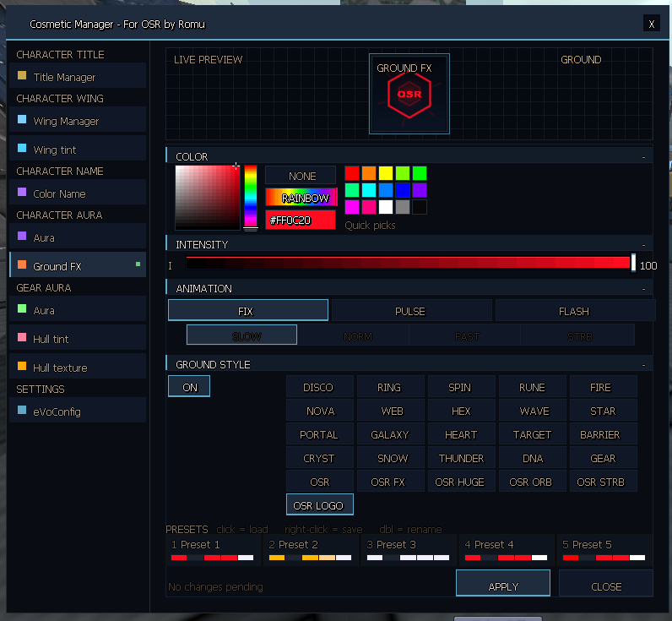Open Color Name section

78,193
